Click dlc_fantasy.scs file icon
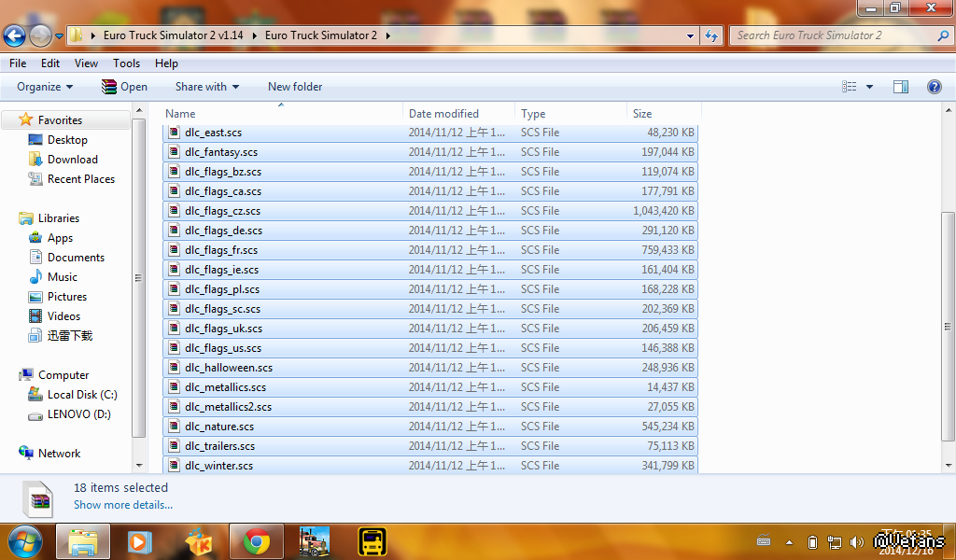 click(x=174, y=152)
